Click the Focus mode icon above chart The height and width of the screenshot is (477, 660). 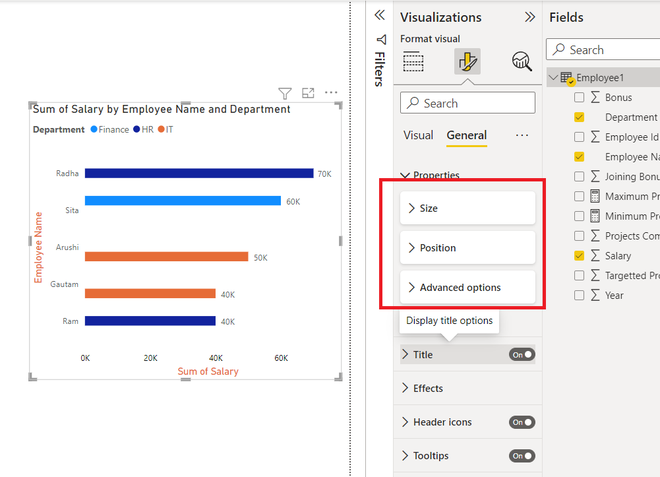308,93
